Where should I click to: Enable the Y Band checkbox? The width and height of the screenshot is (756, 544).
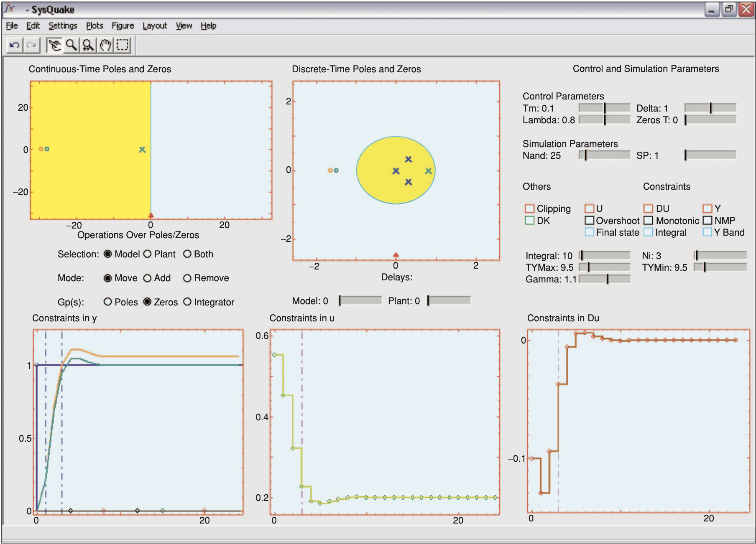coord(707,232)
